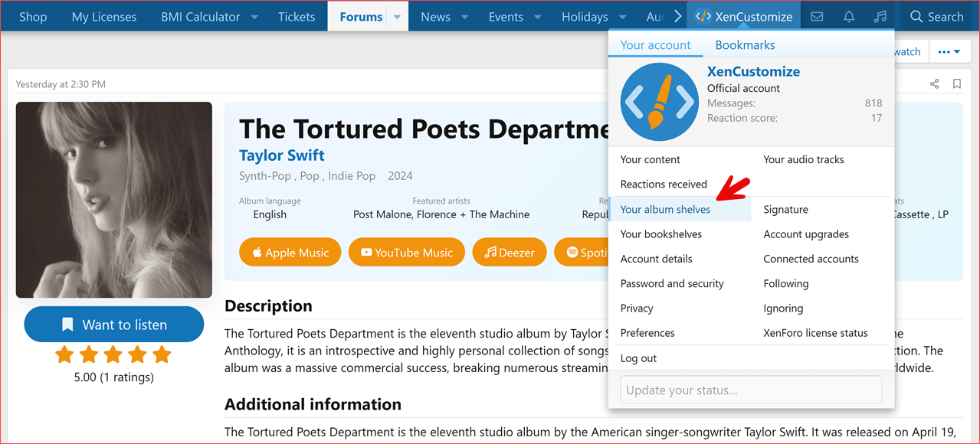Open the alerts bell icon
This screenshot has height=444, width=980.
tap(849, 16)
